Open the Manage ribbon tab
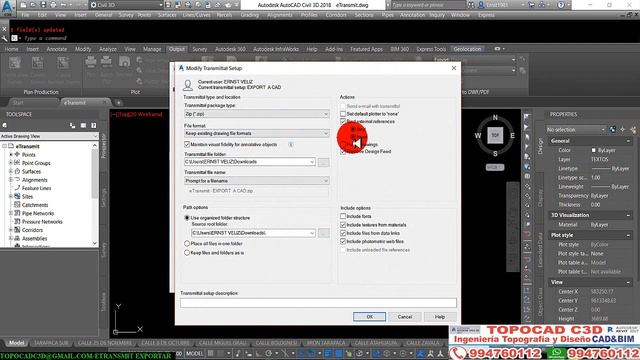 click(x=152, y=49)
